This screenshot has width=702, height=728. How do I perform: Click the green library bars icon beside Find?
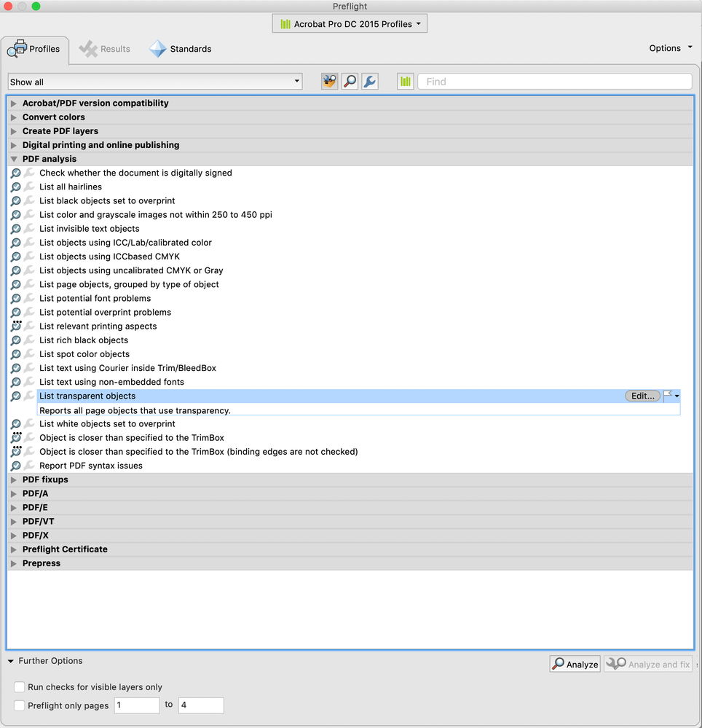pos(405,82)
